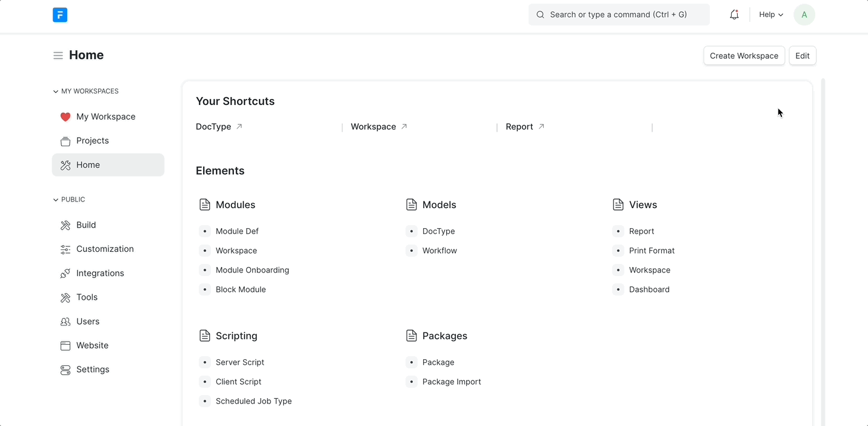
Task: Open the Server Script link
Action: tap(240, 362)
